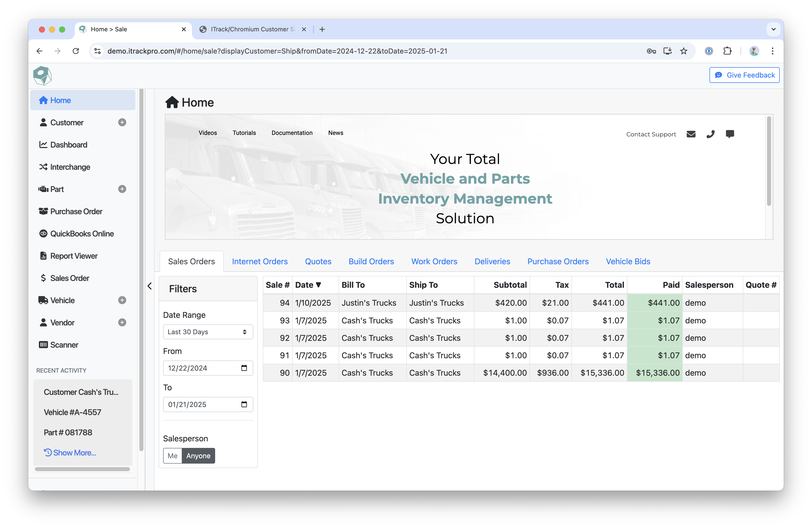Click the plus icon beside Vehicle
The height and width of the screenshot is (528, 812).
click(122, 300)
